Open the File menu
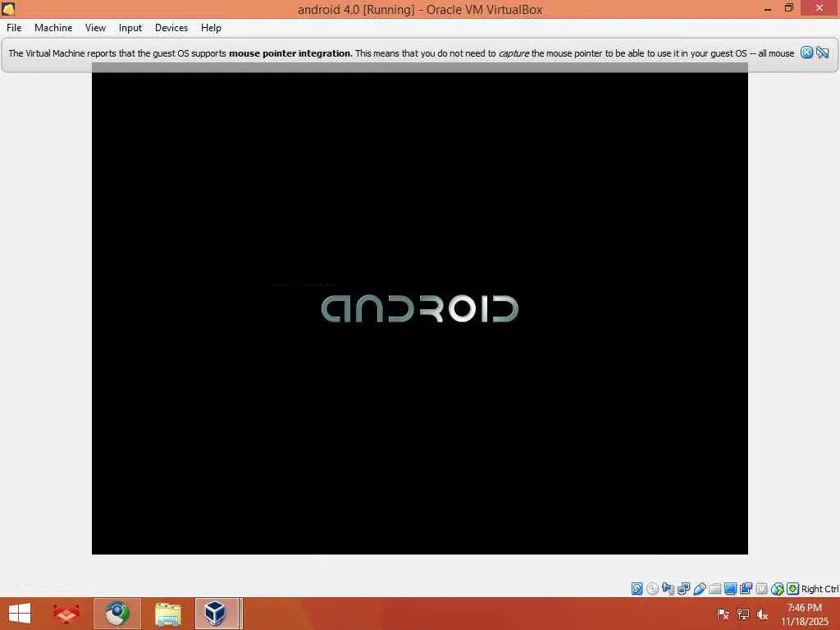Screen dimensions: 840x630 (x=14, y=28)
